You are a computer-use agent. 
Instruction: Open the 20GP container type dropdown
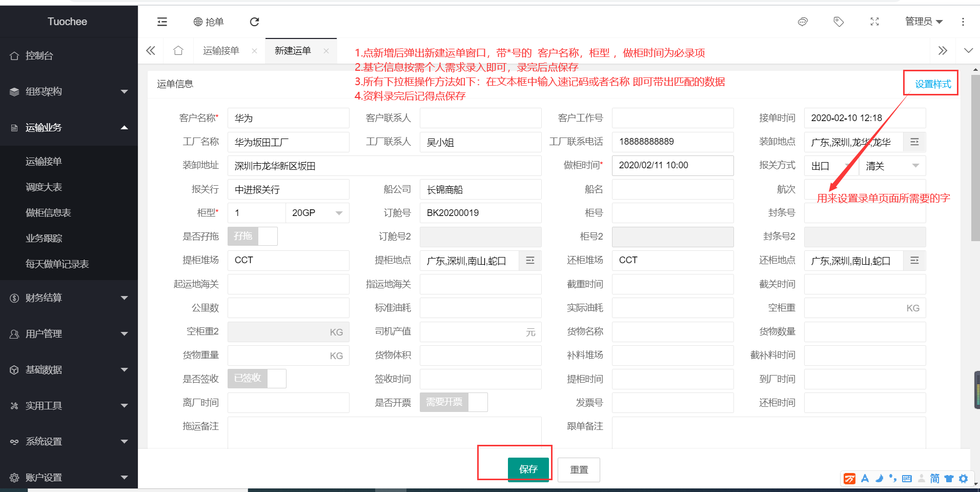tap(317, 213)
